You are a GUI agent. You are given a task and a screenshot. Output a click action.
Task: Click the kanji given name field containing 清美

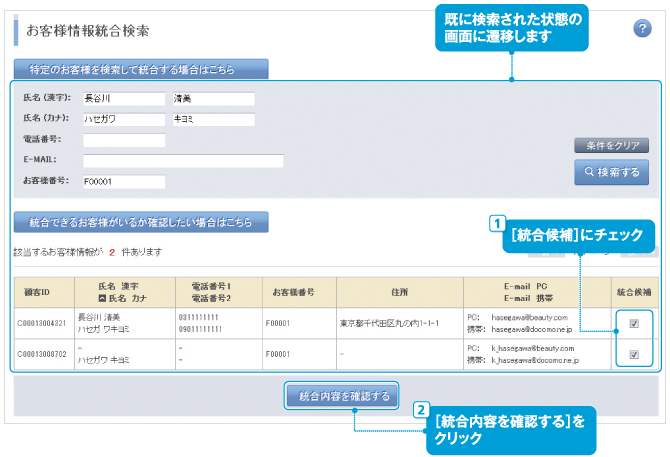[213, 99]
